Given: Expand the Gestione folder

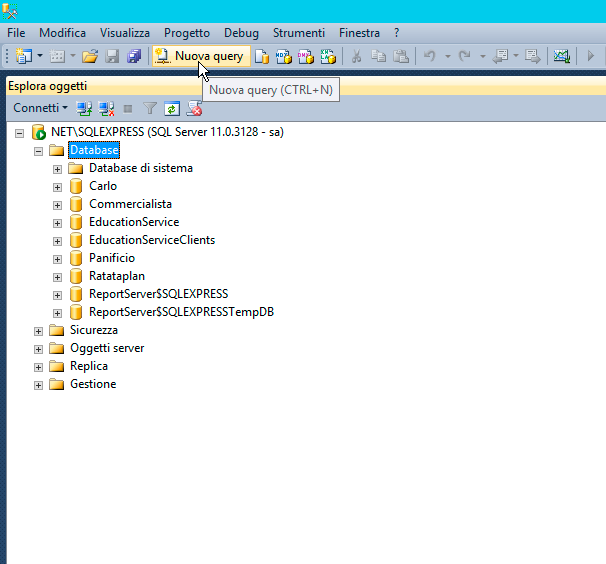Looking at the screenshot, I should coord(38,385).
